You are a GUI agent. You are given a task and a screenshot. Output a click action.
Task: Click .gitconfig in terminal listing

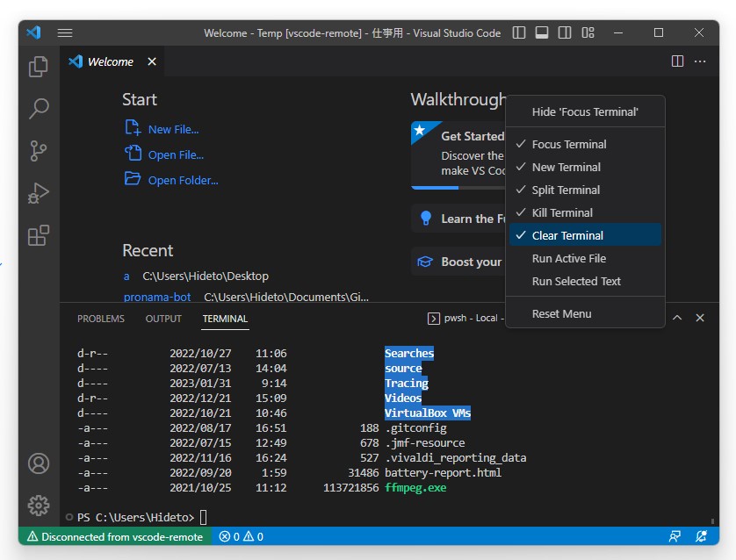(x=415, y=428)
